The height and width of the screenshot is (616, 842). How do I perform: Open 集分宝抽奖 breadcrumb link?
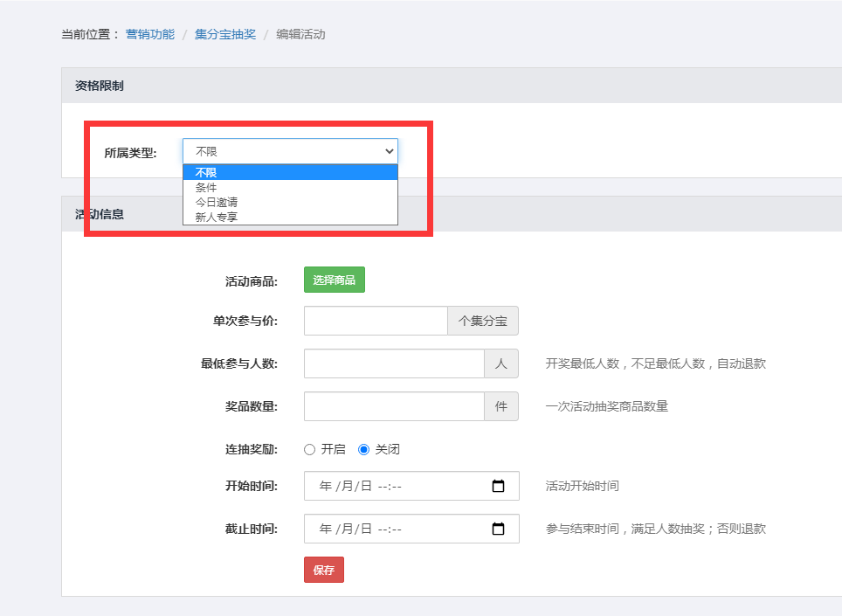[225, 34]
